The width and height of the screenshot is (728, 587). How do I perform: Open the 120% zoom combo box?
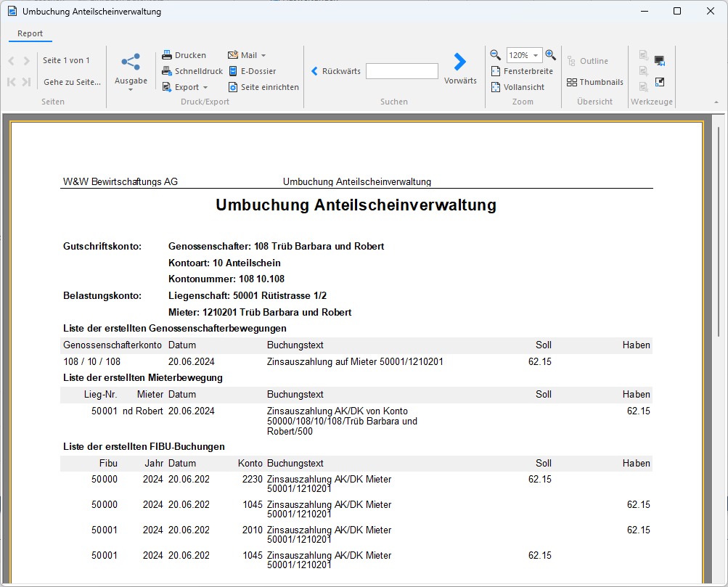coord(524,55)
